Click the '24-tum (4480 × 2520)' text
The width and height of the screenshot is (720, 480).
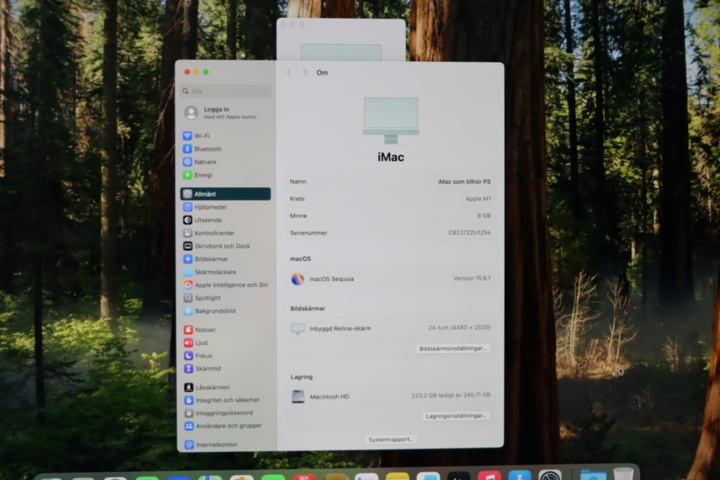pos(459,328)
